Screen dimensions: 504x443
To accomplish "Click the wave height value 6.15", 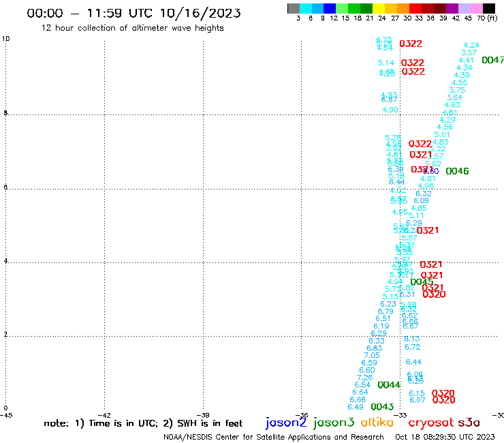I will tap(417, 393).
